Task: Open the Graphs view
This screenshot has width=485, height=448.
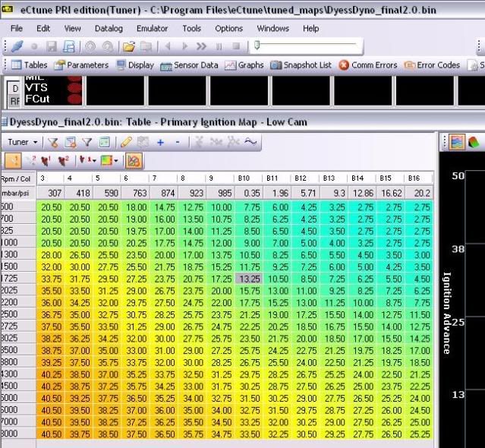Action: coord(244,65)
